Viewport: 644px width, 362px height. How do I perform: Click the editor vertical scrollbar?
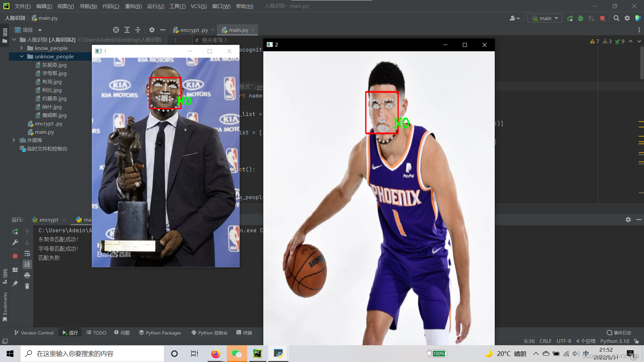pyautogui.click(x=642, y=63)
